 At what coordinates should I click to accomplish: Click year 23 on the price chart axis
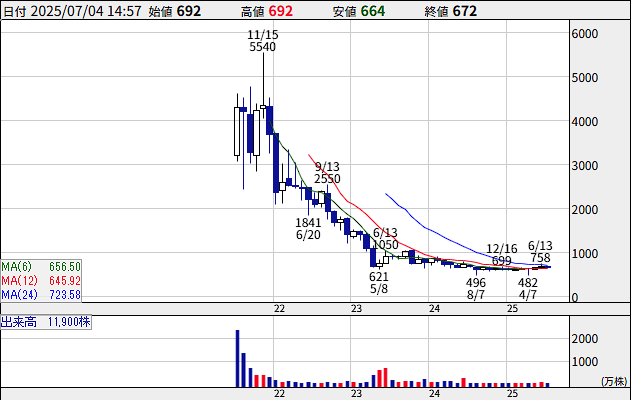coord(356,309)
